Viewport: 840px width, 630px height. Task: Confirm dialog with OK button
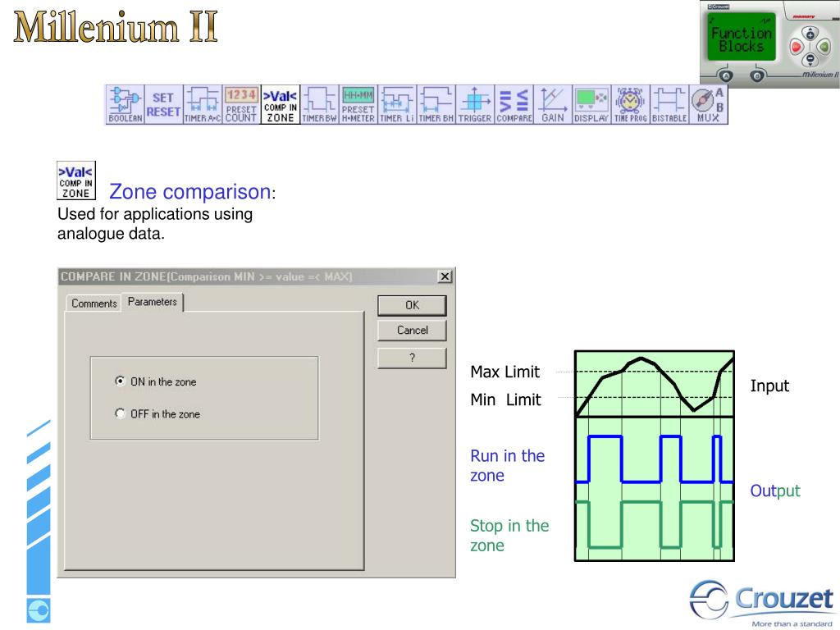point(412,305)
